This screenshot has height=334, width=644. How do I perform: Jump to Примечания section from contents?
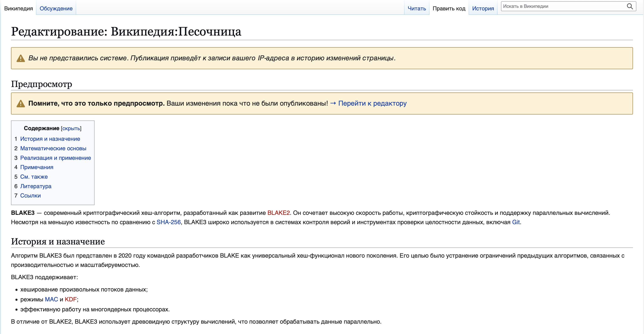37,167
